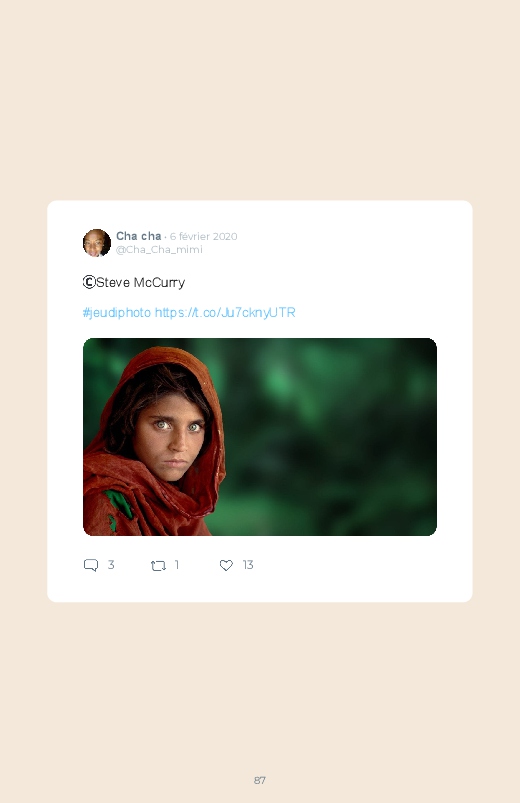Screen dimensions: 520x803
Task: Like the tweet with the heart icon
Action: [x=226, y=565]
